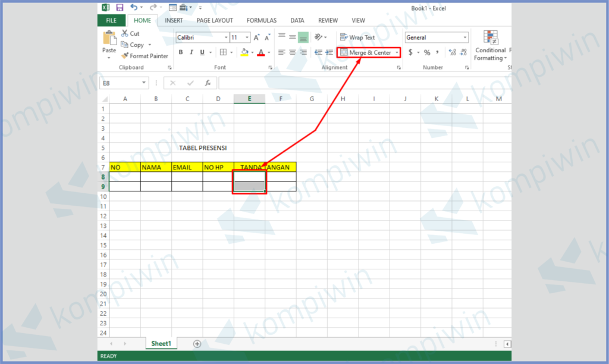Open the FILE menu

click(x=111, y=20)
